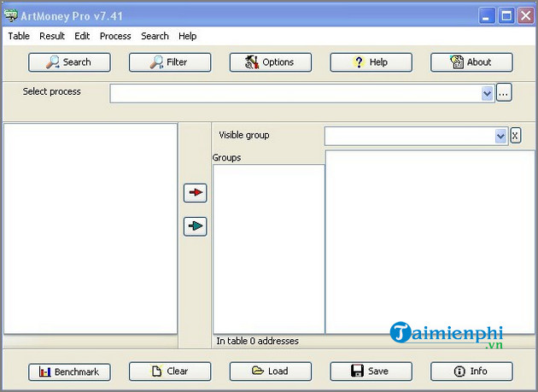The width and height of the screenshot is (538, 392).
Task: Click the 'Groups' label
Action: tap(226, 157)
